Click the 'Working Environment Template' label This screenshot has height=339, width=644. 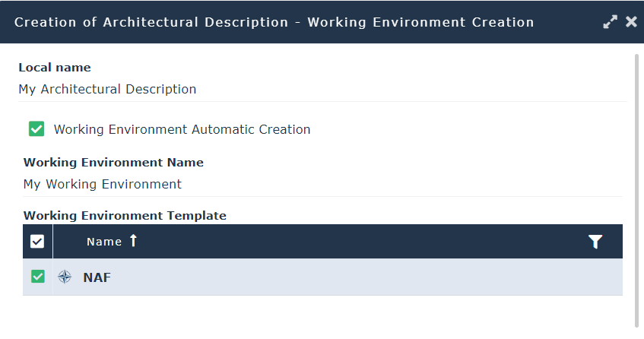coord(125,215)
